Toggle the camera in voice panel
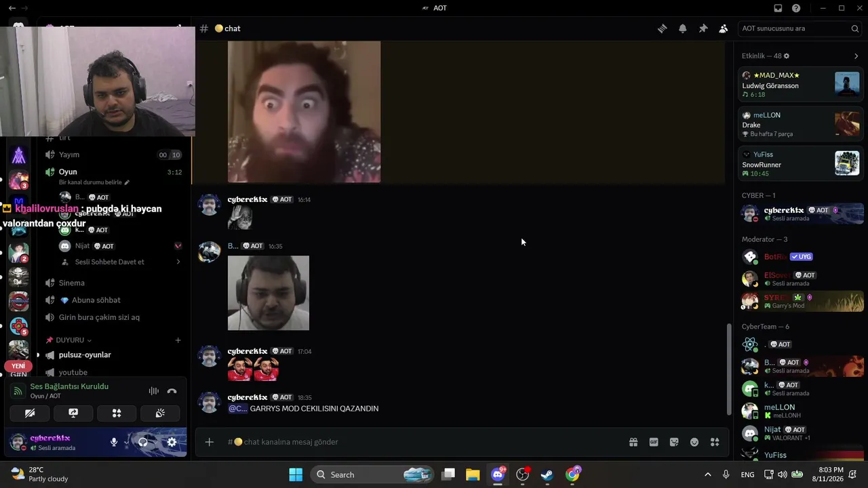Screen dimensions: 868x488 (x=30, y=413)
